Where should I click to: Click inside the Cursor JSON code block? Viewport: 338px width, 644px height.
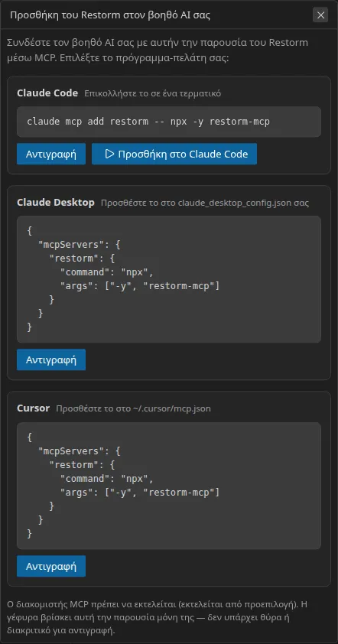pyautogui.click(x=169, y=486)
